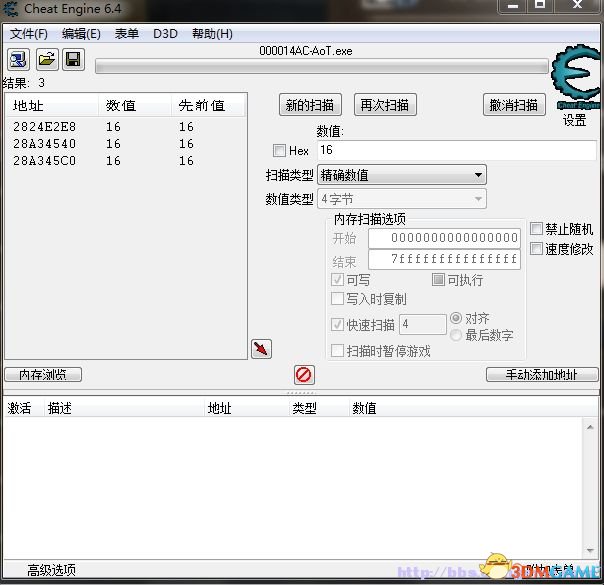This screenshot has width=604, height=585.
Task: Click the 地址 column header in results
Action: tap(53, 105)
